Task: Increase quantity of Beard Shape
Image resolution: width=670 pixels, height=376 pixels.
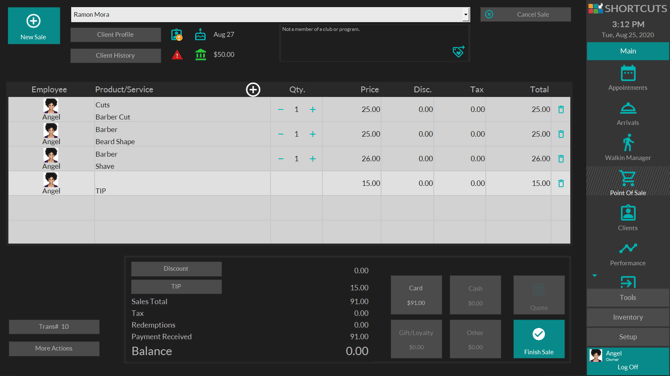Action: 313,134
